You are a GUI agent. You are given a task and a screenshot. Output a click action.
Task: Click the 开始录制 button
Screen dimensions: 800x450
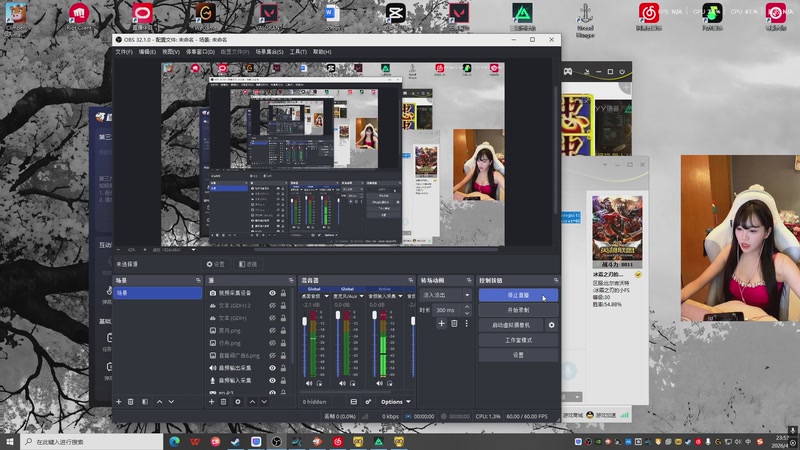coord(517,310)
